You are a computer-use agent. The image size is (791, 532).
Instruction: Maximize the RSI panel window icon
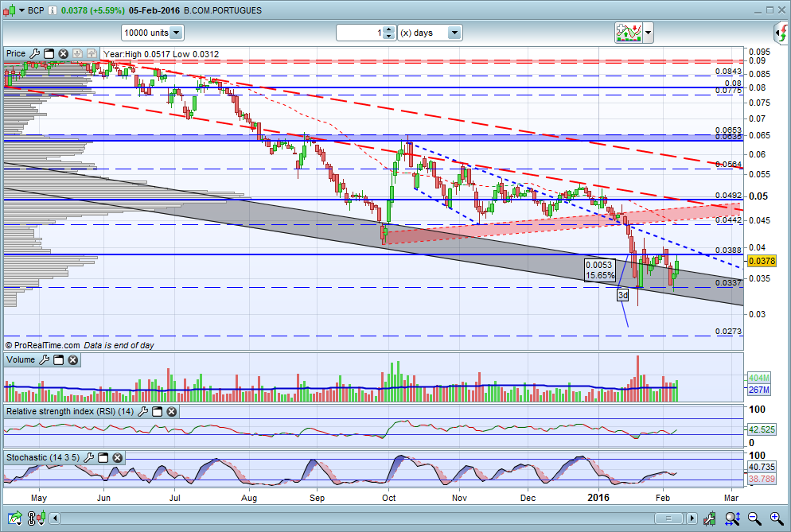(x=158, y=411)
